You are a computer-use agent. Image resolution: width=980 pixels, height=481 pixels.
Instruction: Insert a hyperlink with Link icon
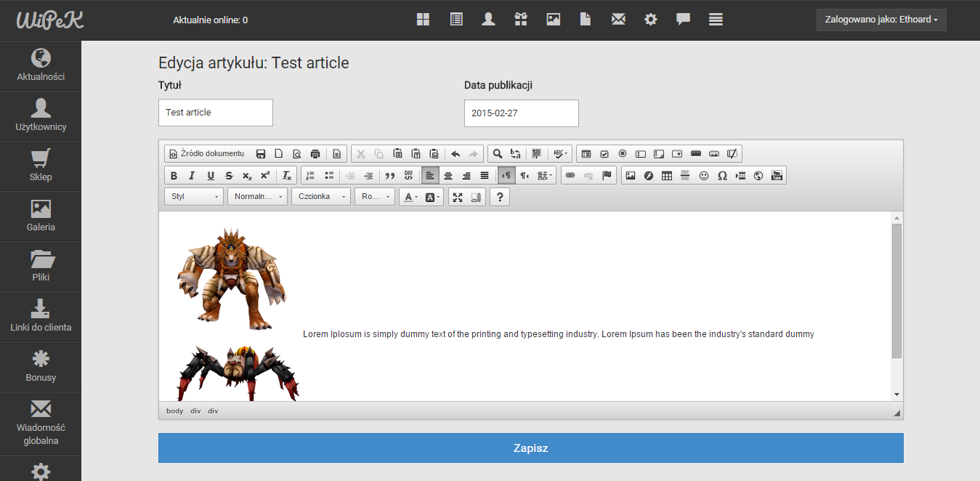click(570, 176)
